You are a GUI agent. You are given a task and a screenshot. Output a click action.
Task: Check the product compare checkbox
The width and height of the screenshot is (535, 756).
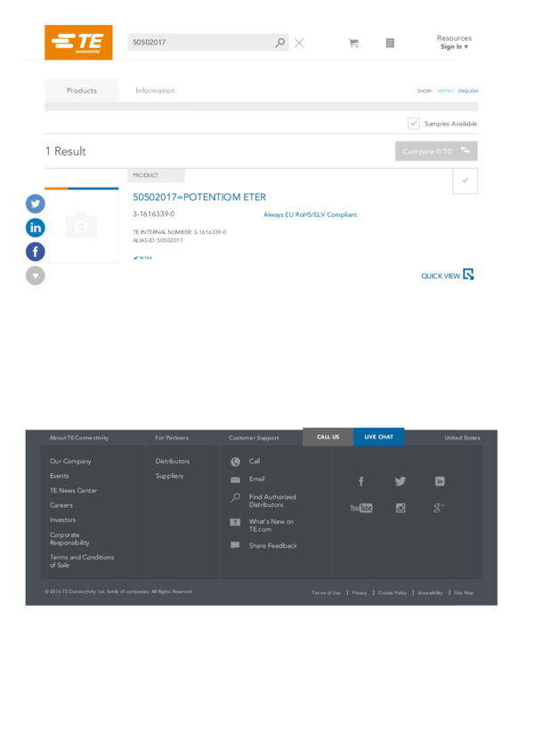[x=465, y=181]
